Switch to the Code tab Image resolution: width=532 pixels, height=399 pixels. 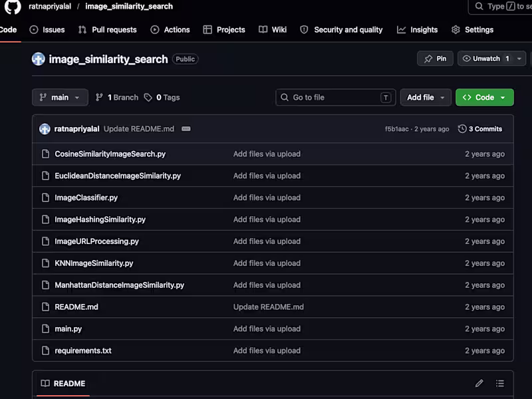(8, 30)
